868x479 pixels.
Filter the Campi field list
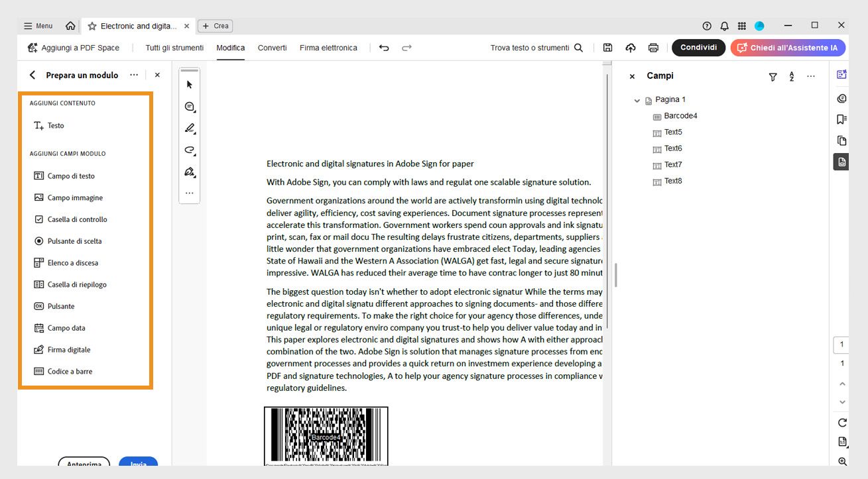pos(773,77)
